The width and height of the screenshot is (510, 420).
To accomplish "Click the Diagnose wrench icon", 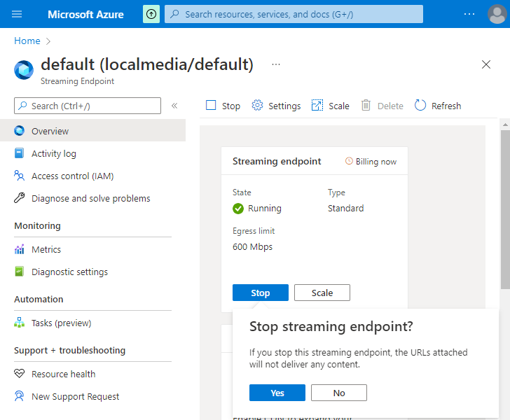I will pyautogui.click(x=19, y=197).
